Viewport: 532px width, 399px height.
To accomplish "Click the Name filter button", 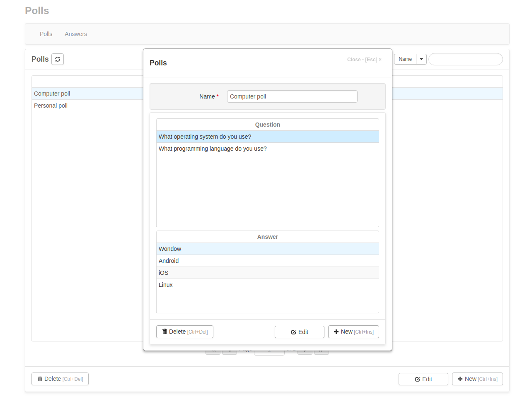I will pyautogui.click(x=405, y=59).
